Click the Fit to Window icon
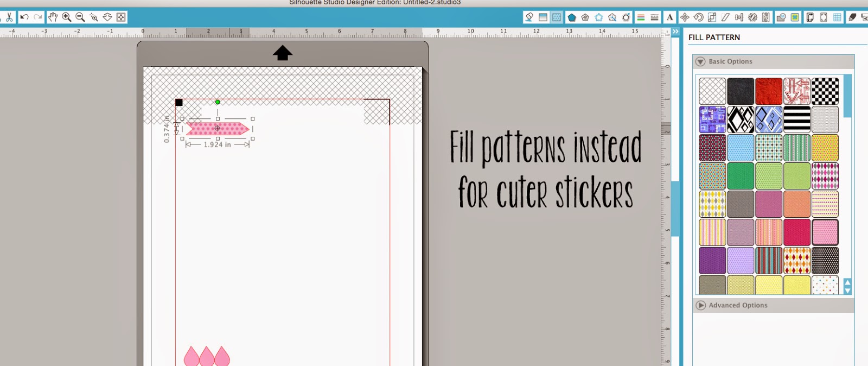This screenshot has width=868, height=366. coord(121,17)
